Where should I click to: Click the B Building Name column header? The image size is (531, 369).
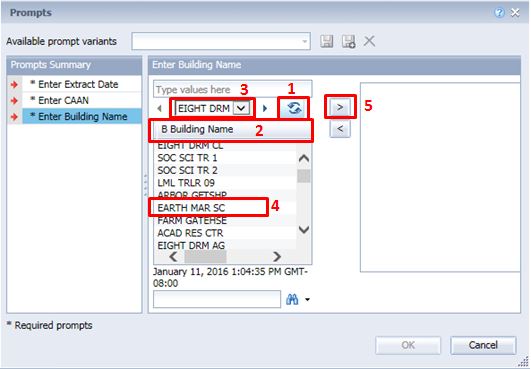231,129
